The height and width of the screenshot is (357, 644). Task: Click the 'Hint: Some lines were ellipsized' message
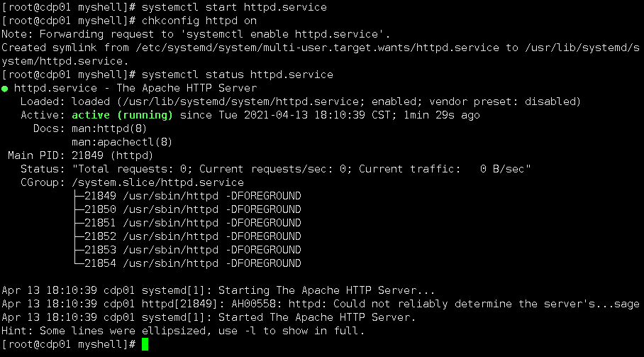tap(183, 331)
